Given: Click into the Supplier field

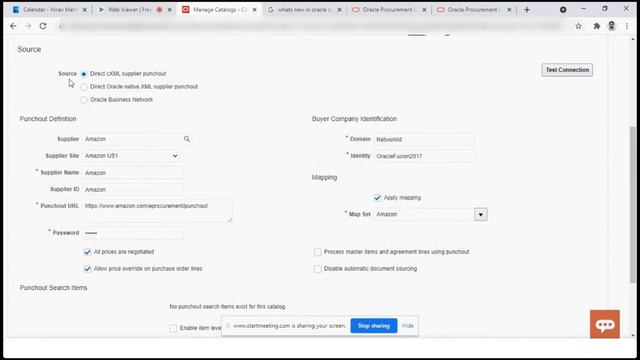Looking at the screenshot, I should tap(131, 139).
